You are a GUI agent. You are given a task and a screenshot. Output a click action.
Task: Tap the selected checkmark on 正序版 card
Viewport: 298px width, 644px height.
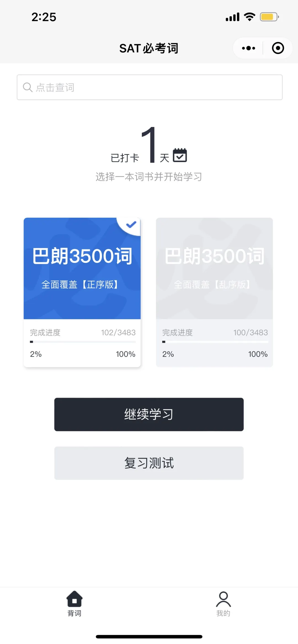click(x=131, y=225)
